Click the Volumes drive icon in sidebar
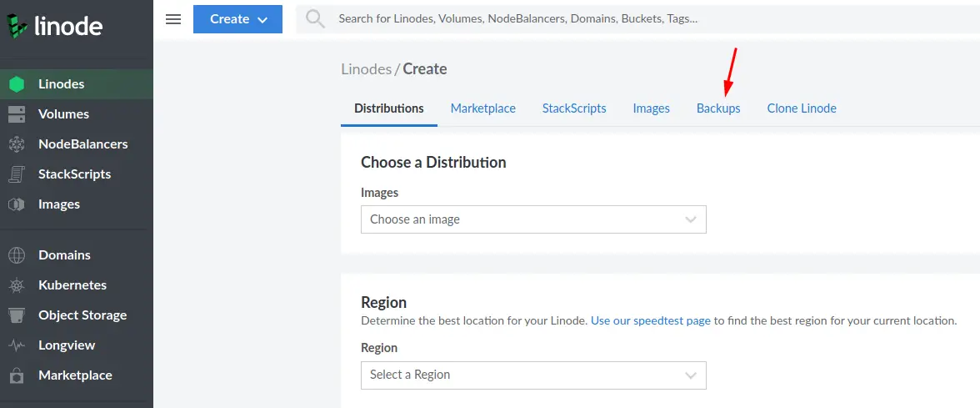 17,114
